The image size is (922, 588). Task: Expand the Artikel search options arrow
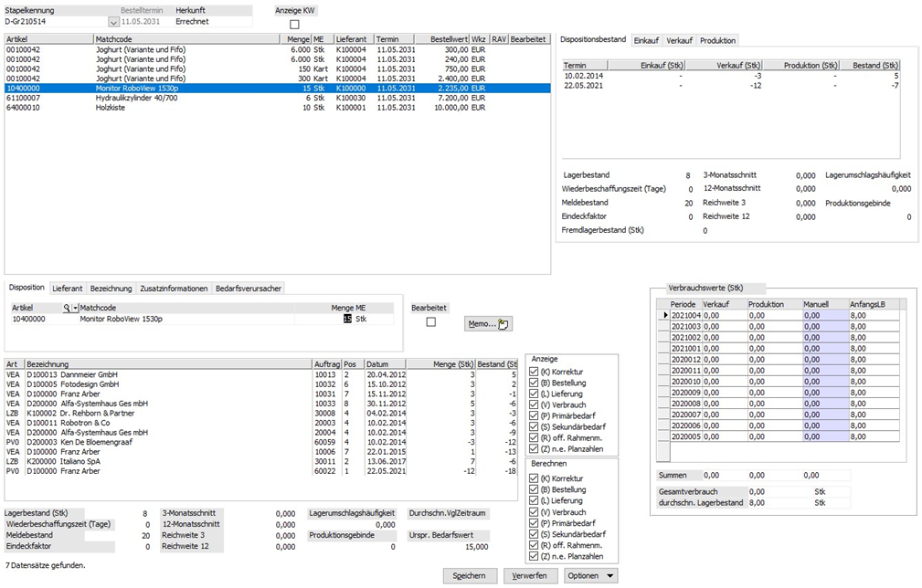click(75, 309)
